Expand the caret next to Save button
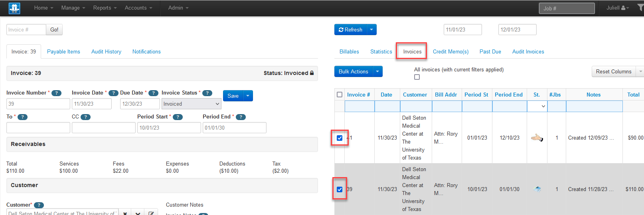This screenshot has width=644, height=215. [248, 96]
